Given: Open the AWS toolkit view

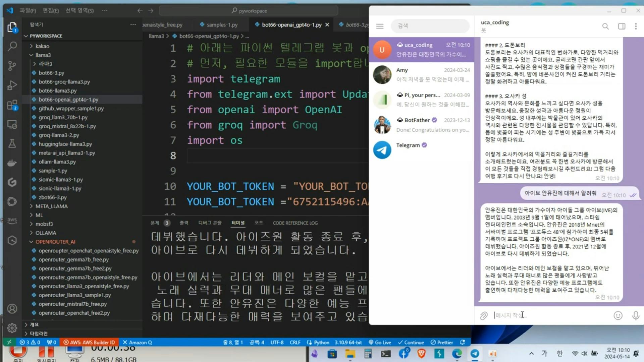Looking at the screenshot, I should [x=12, y=220].
